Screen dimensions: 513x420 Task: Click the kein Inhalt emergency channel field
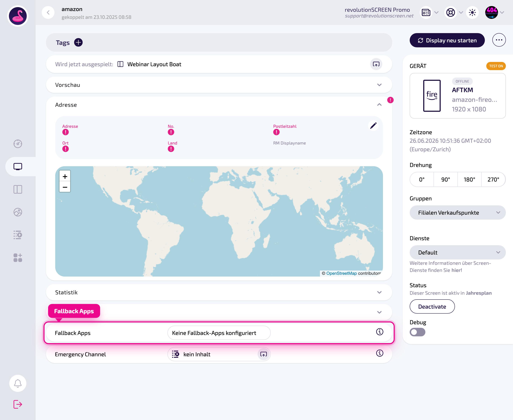(x=219, y=354)
